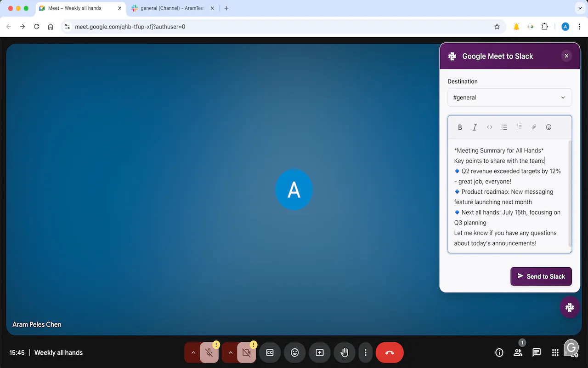Click the address bar URL
Viewport: 588px width, 368px height.
[x=130, y=27]
